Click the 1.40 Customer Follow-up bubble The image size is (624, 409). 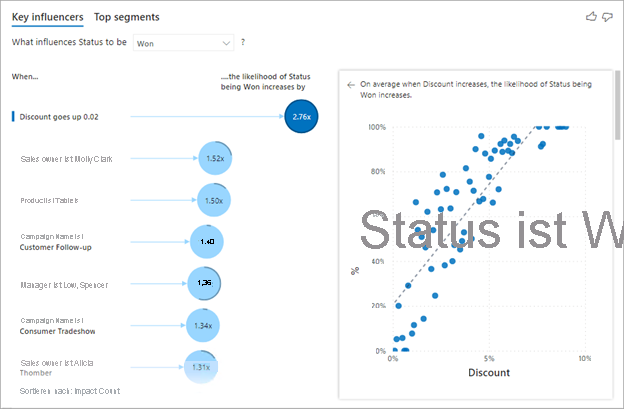pos(207,242)
